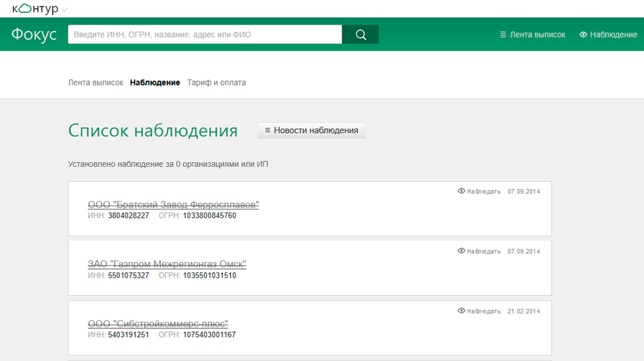Click the Новости наблюдения button

tap(311, 130)
